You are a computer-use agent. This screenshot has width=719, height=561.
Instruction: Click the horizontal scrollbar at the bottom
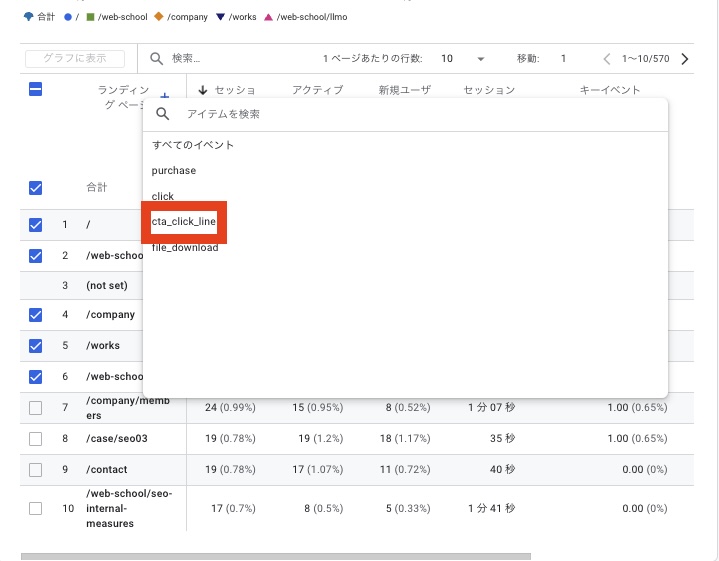pos(276,556)
